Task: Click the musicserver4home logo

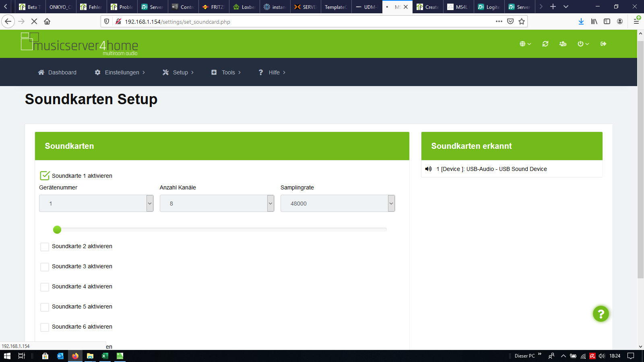Action: coord(79,44)
